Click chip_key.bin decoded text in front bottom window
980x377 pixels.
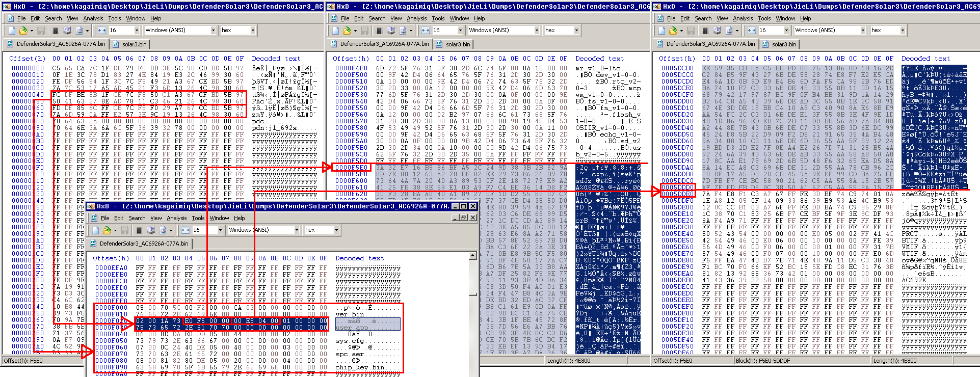pyautogui.click(x=360, y=367)
